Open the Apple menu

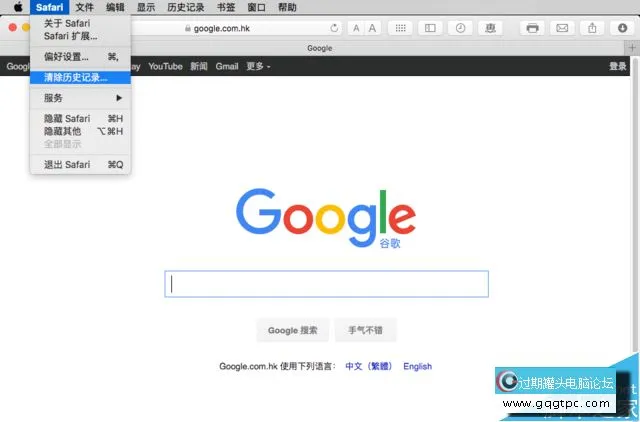point(18,7)
